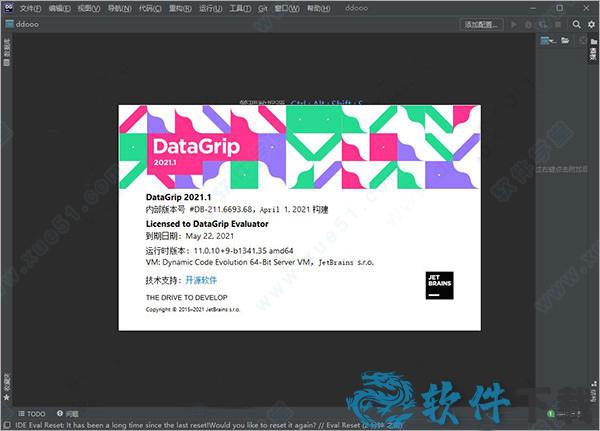600x431 pixels.
Task: Click the Debug bug icon
Action: (528, 24)
